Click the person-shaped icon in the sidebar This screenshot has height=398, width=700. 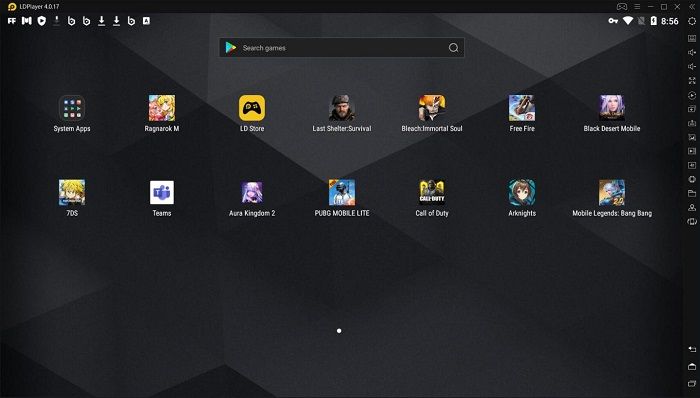(692, 207)
